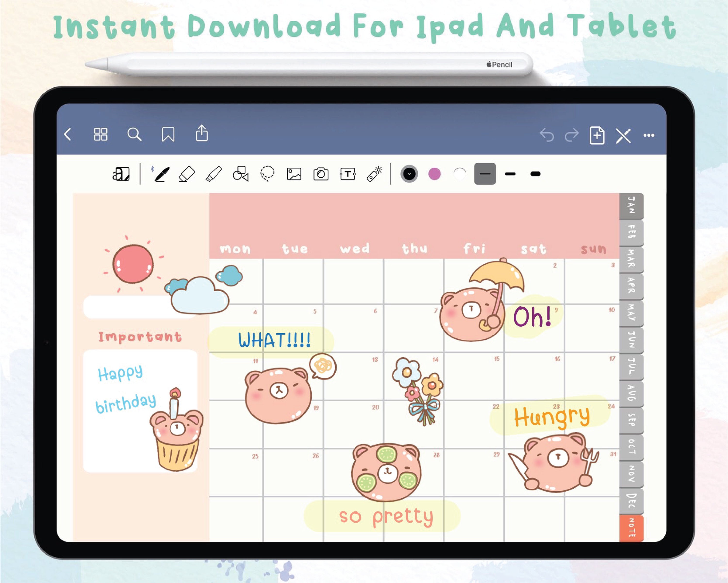
Task: Jump to the MAY month tab
Action: 631,314
